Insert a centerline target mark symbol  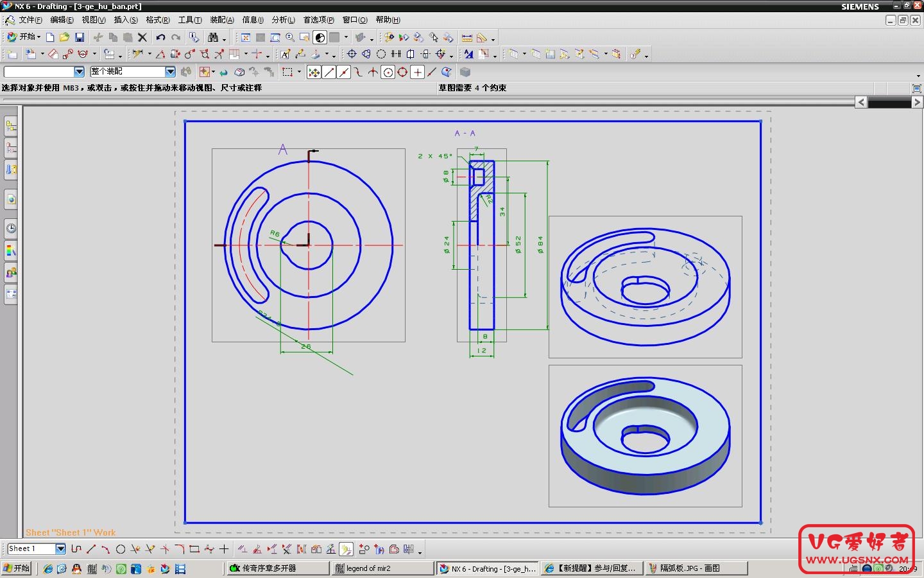(x=352, y=54)
